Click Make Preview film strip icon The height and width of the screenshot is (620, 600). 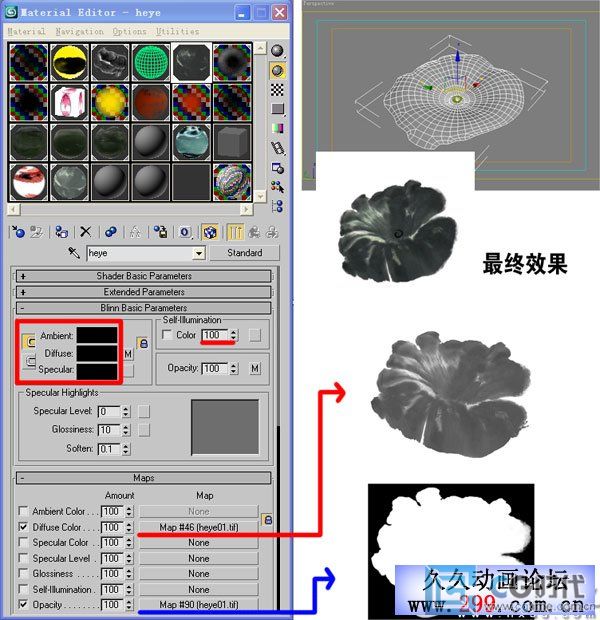(x=277, y=146)
